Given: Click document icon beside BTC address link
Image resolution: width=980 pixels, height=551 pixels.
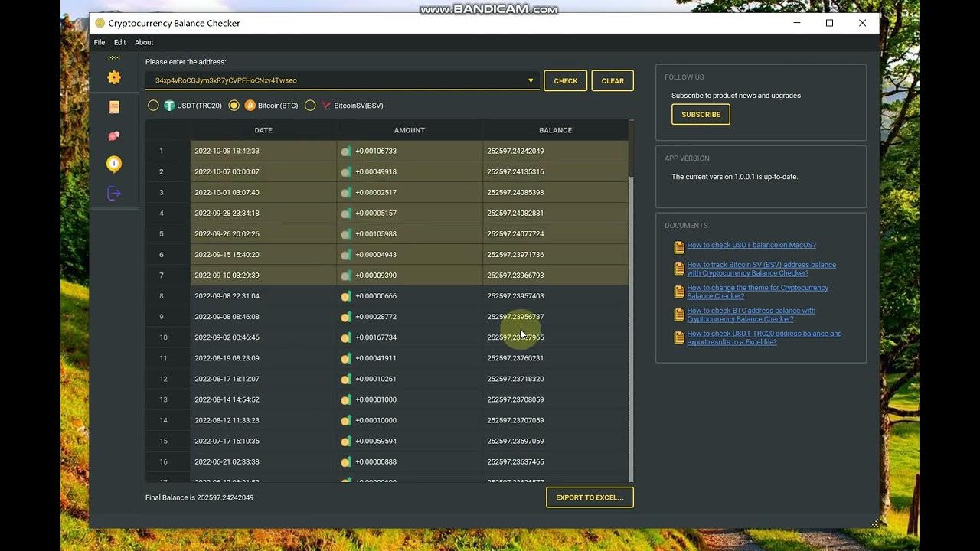Looking at the screenshot, I should (678, 315).
